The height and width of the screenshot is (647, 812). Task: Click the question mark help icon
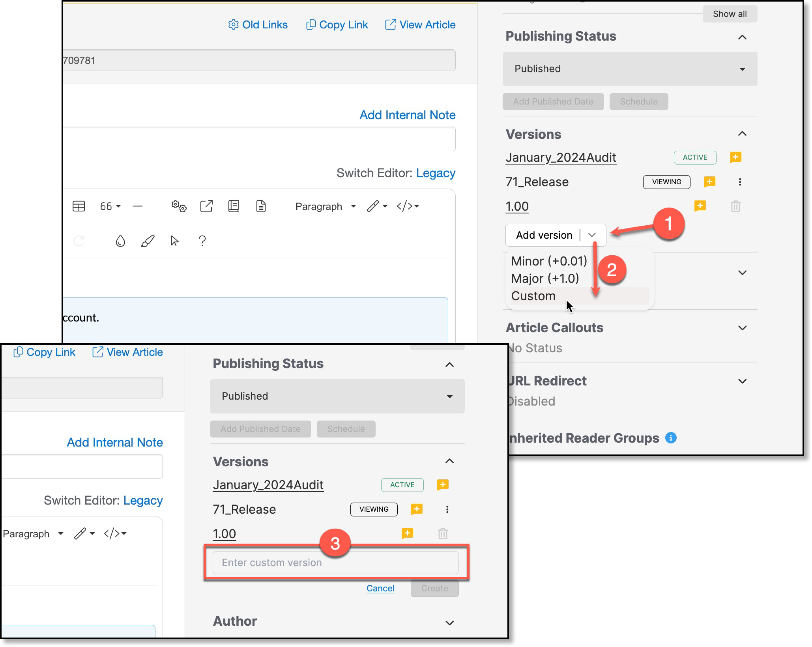click(x=202, y=241)
